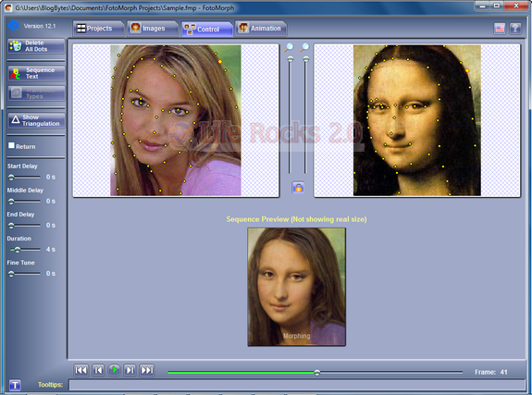The width and height of the screenshot is (532, 395).
Task: Click the Sequence Preview heading text
Action: tap(297, 219)
